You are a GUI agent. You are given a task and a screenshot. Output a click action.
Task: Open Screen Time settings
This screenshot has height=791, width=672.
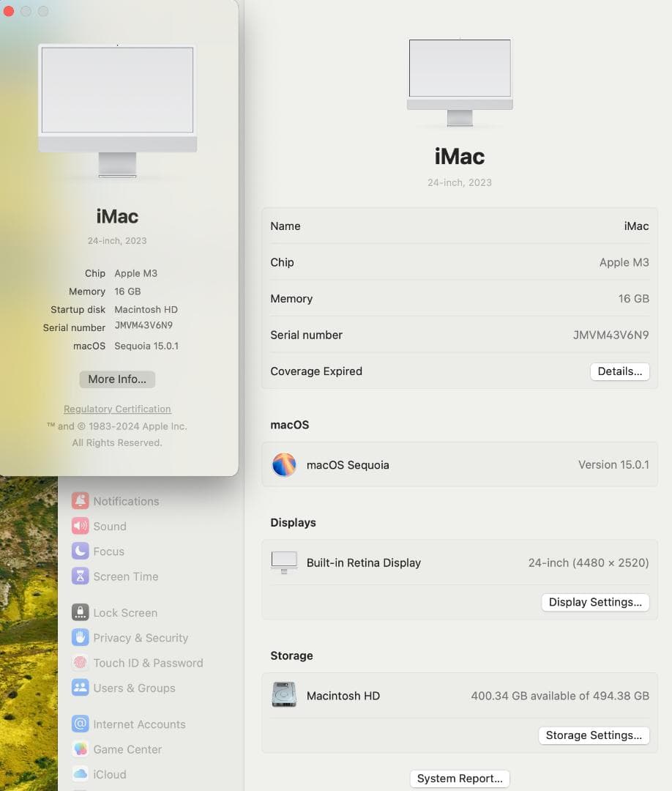pos(81,576)
